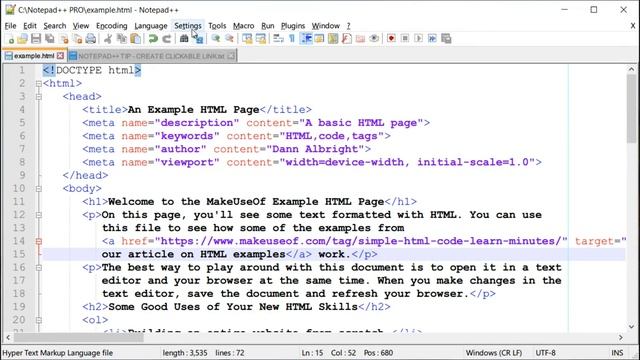Click the Paste clipboard icon
This screenshot has height=360, width=640.
tap(135, 39)
